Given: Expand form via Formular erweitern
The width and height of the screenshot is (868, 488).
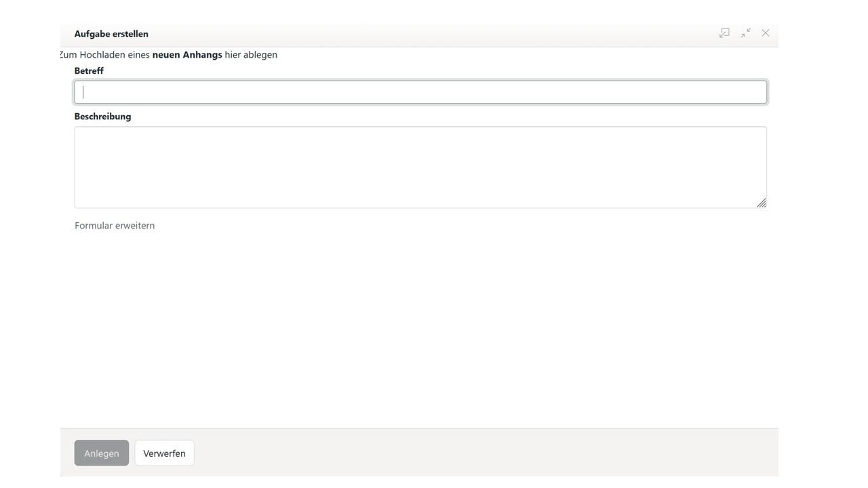Looking at the screenshot, I should click(x=115, y=226).
